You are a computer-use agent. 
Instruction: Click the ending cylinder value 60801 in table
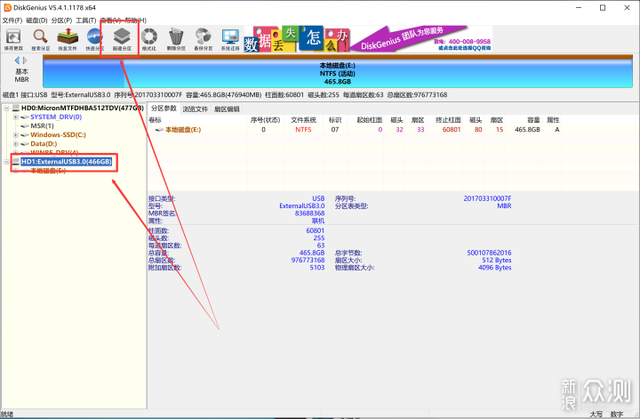click(x=451, y=130)
